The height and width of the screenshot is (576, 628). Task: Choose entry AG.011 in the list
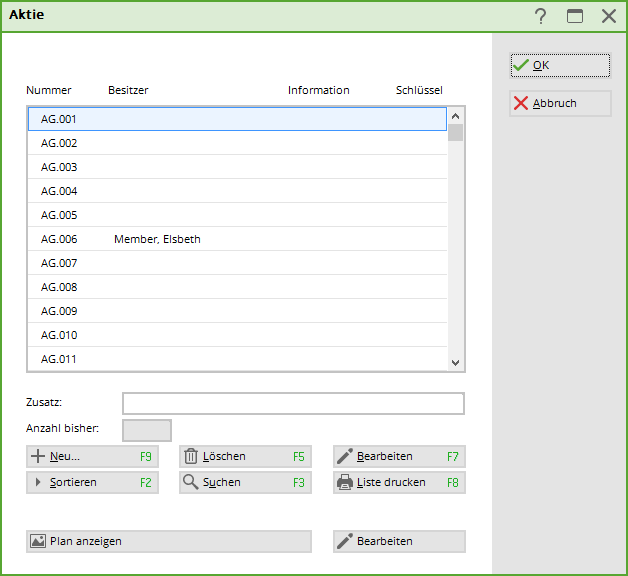(236, 359)
